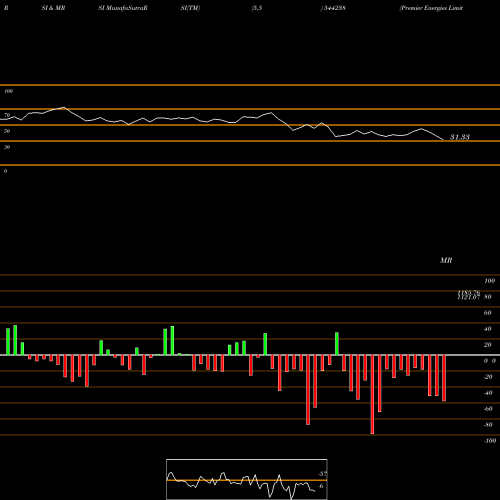Click the MR axis label 40
Screen dimensions: 500x500
[488, 329]
